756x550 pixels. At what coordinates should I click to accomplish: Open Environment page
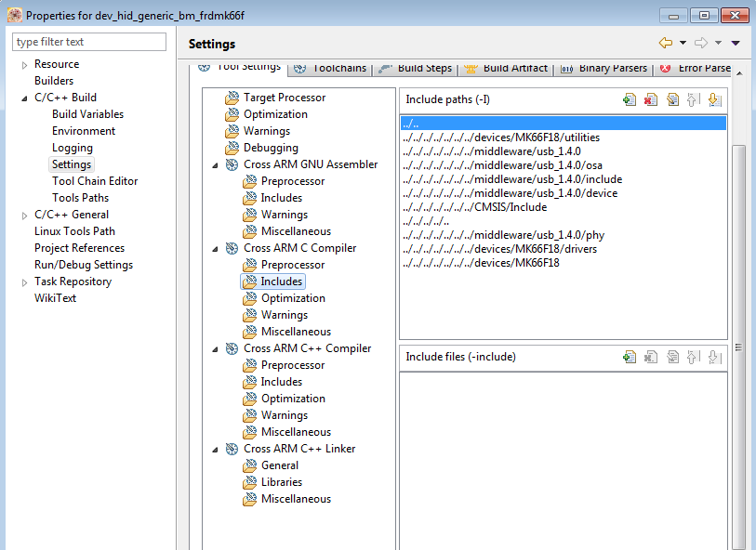coord(84,131)
